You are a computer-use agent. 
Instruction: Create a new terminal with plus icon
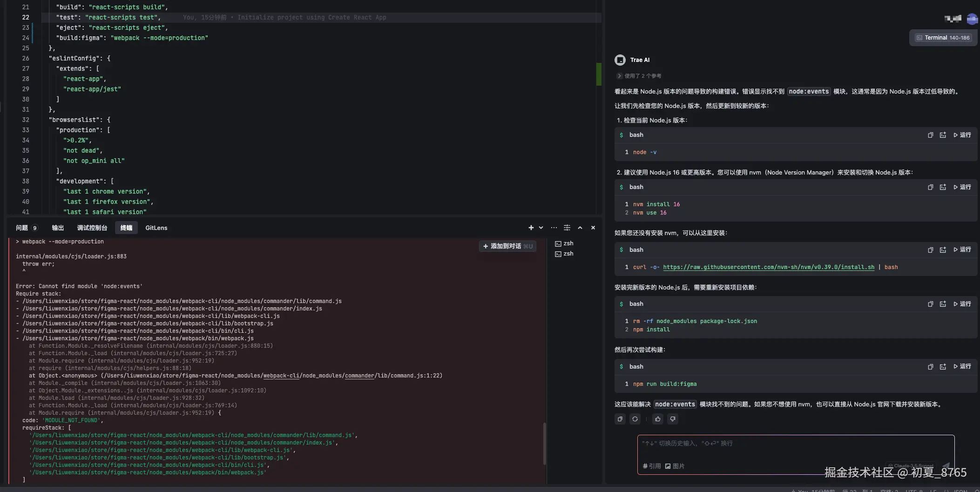pos(531,228)
